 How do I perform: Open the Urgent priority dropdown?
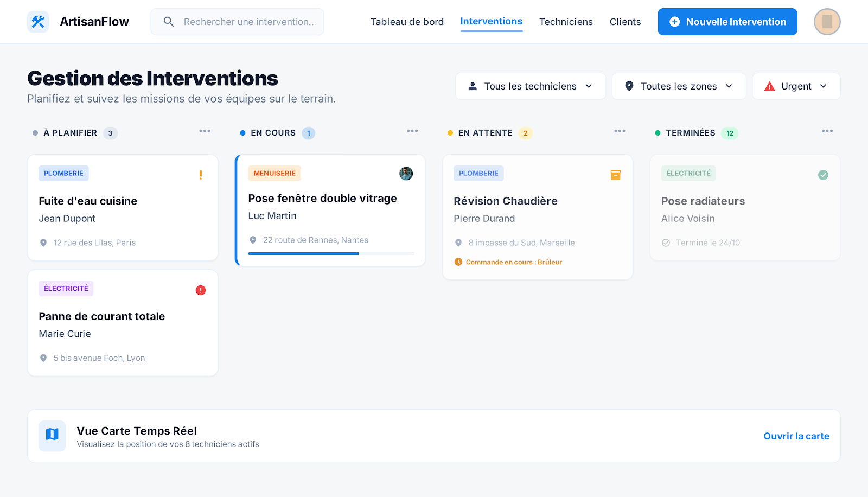point(796,86)
